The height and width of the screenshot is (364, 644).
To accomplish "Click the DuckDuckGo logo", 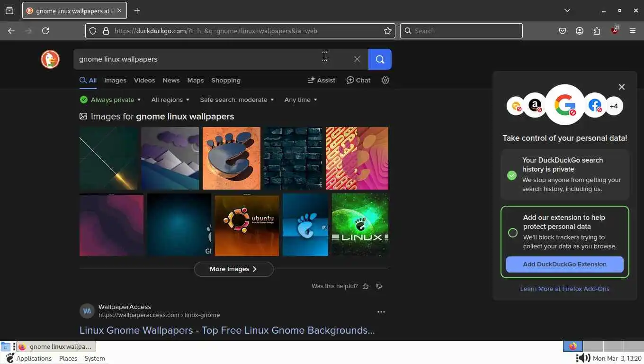I will coord(50,59).
